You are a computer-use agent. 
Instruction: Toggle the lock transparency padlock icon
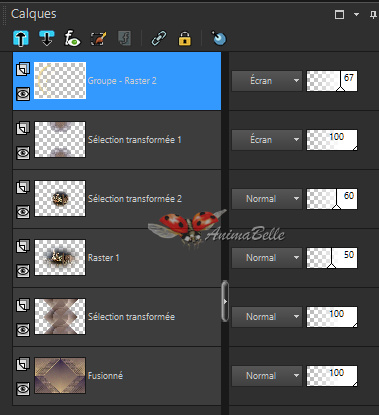pyautogui.click(x=185, y=38)
